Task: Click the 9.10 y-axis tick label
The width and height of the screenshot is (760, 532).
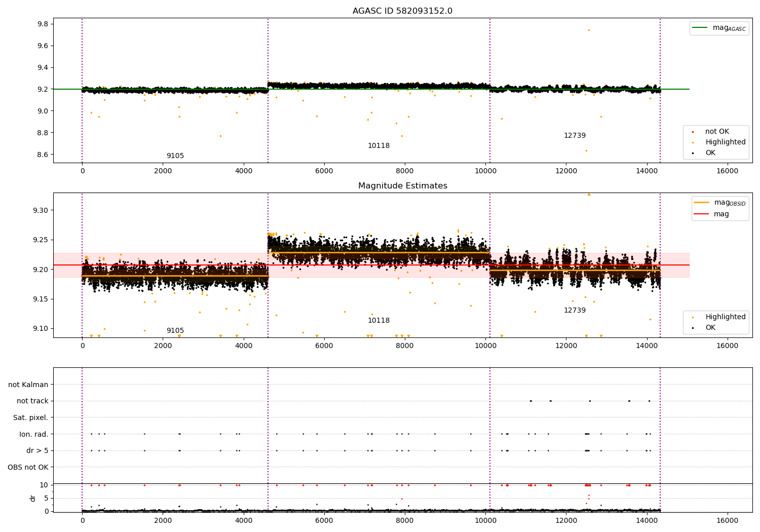Action: coord(41,329)
